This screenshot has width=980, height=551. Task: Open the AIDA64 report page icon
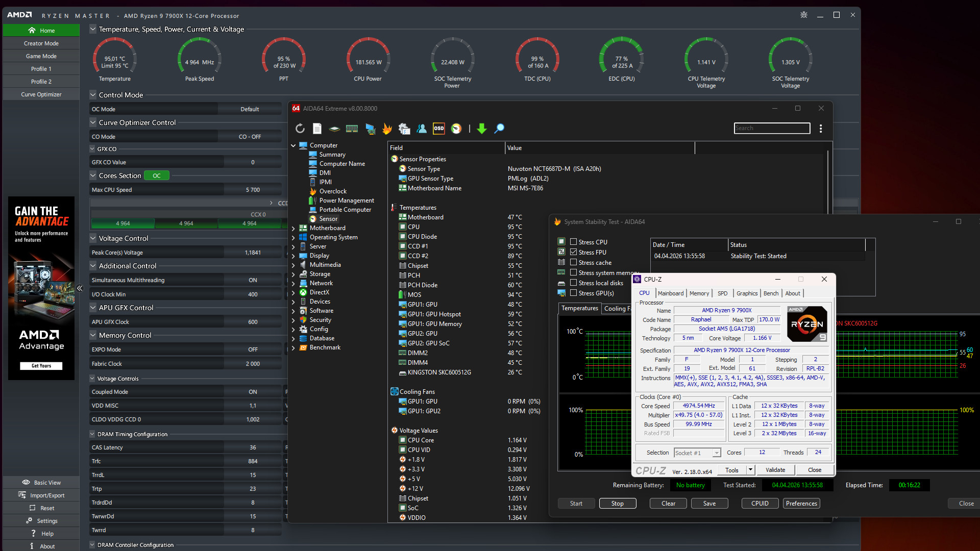[317, 129]
